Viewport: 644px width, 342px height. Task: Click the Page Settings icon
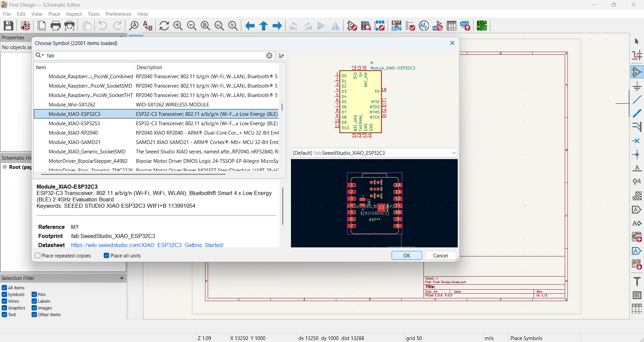click(x=42, y=26)
